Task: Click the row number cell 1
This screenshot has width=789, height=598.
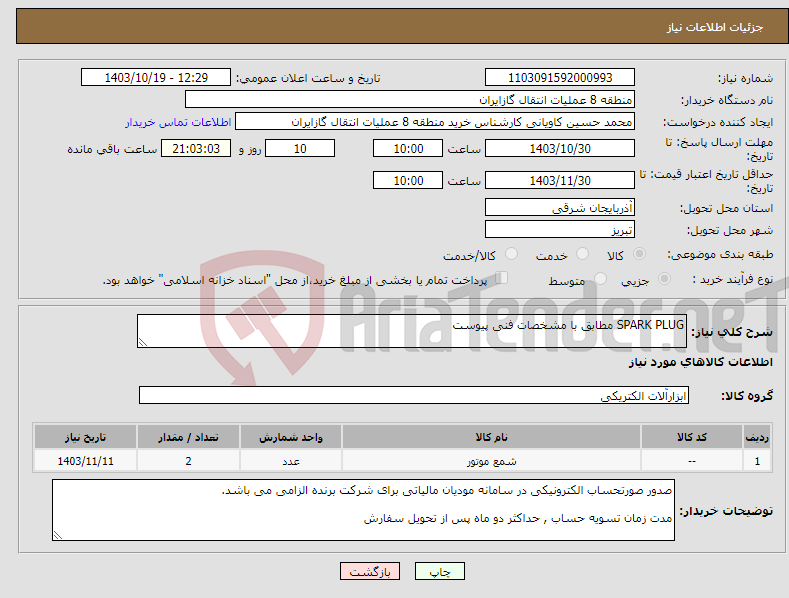Action: (757, 461)
